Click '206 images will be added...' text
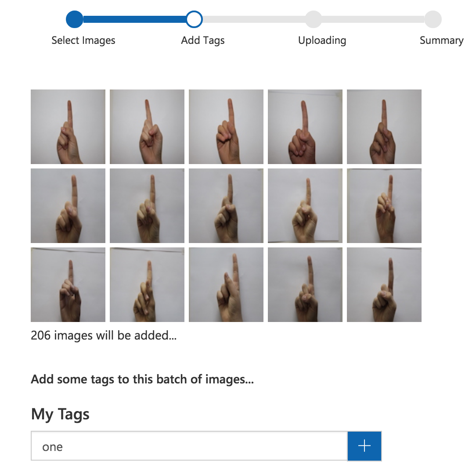Viewport: 476px width, 465px height. pos(104,336)
